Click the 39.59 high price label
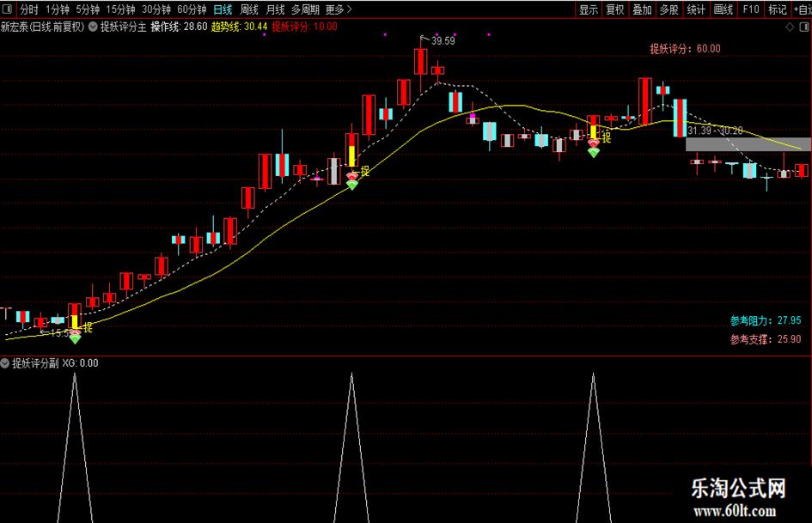This screenshot has width=812, height=523. [443, 41]
